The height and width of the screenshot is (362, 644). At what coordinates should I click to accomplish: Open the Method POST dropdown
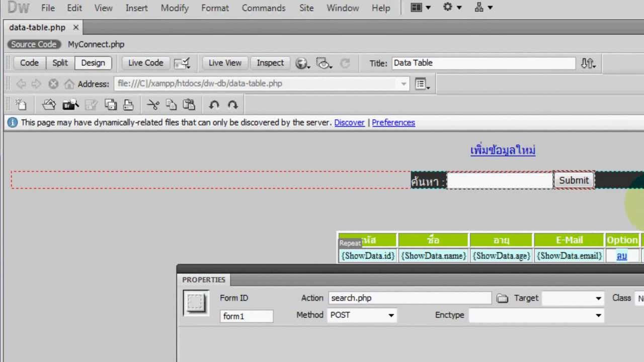coord(361,315)
